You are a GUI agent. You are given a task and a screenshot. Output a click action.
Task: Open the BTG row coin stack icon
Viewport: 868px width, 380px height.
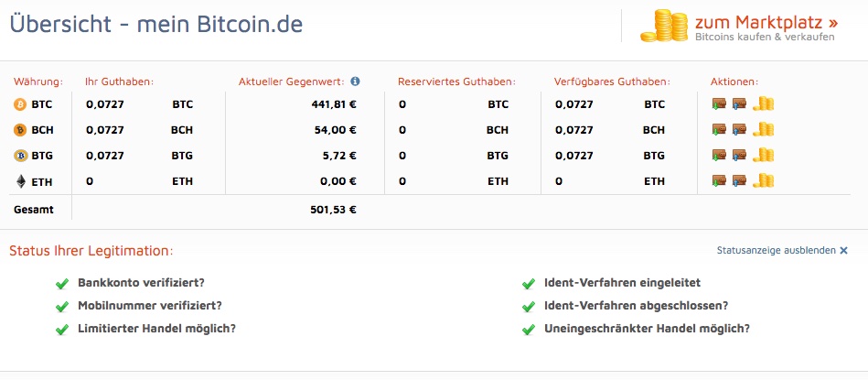click(763, 155)
